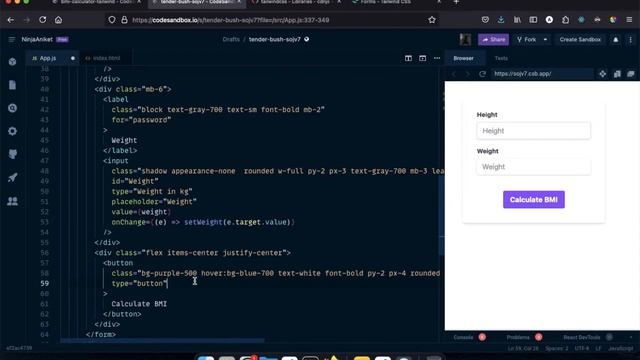Go back in the preview browser
Image resolution: width=640 pixels, height=360 pixels.
pyautogui.click(x=454, y=74)
